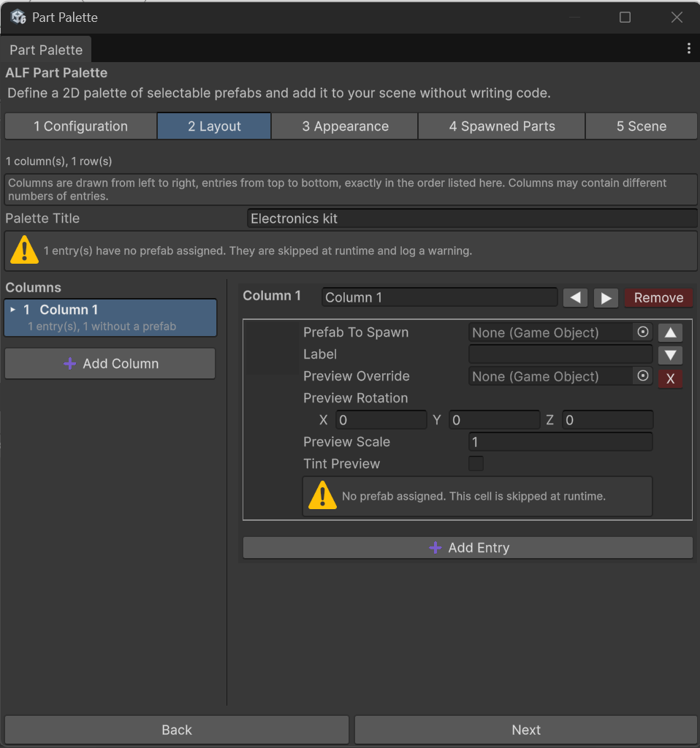Open object picker for Prefab To Spawn
The height and width of the screenshot is (748, 700).
(x=643, y=332)
